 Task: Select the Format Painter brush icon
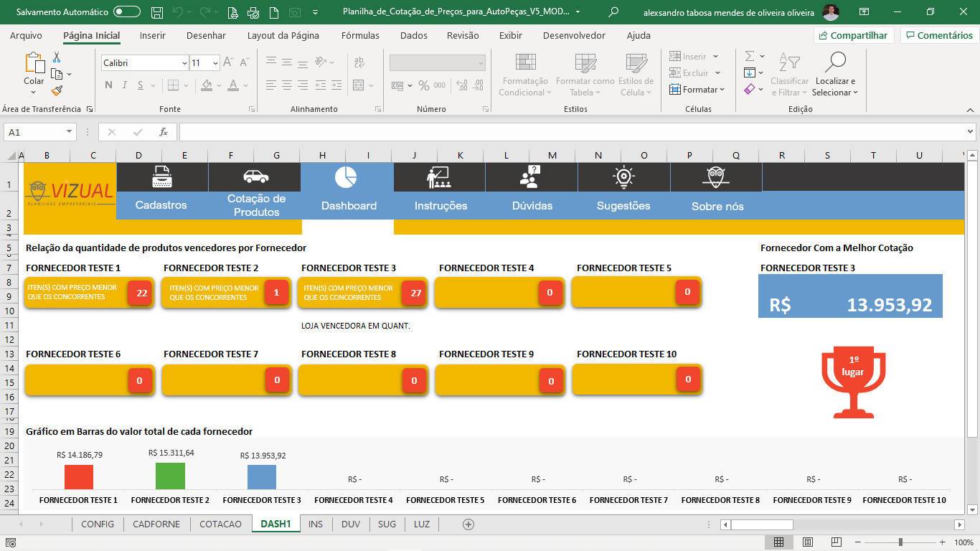click(x=57, y=90)
